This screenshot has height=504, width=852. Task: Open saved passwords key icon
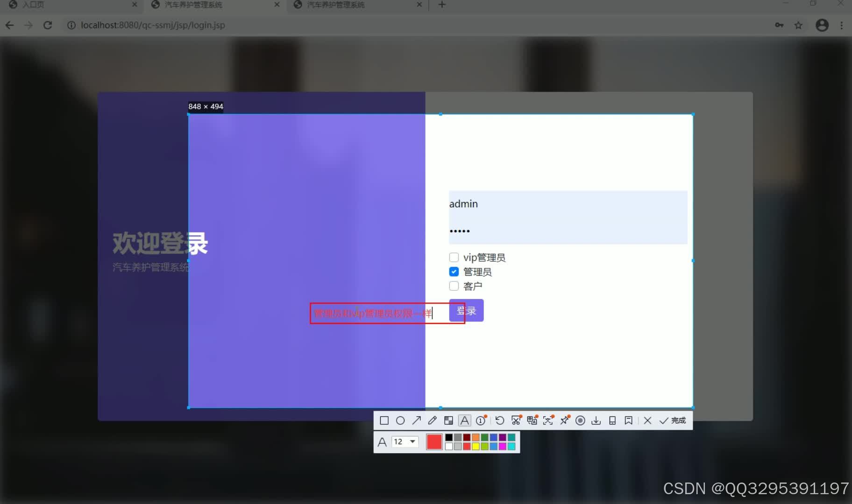coord(779,25)
